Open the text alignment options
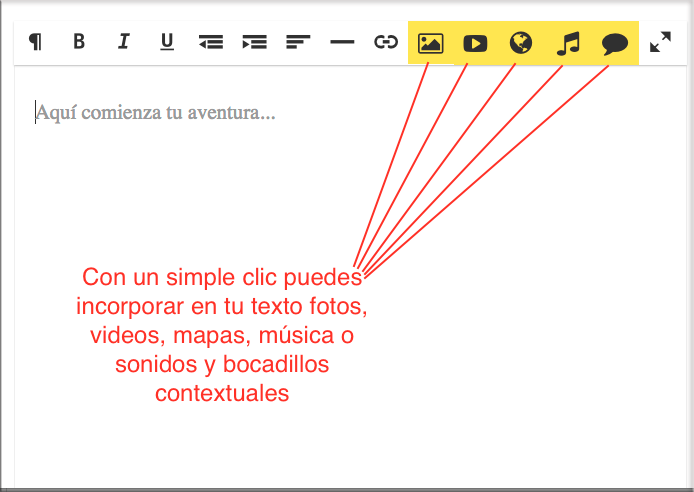The width and height of the screenshot is (694, 492). 298,42
